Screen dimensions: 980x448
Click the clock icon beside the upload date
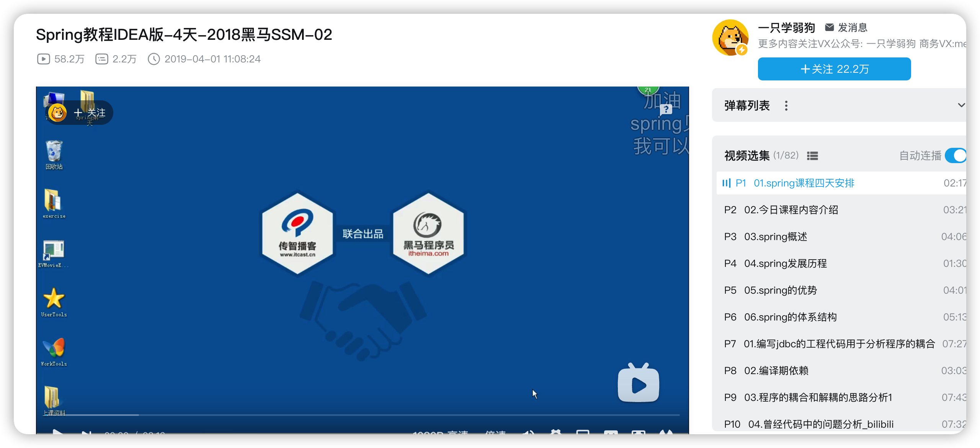(x=154, y=59)
